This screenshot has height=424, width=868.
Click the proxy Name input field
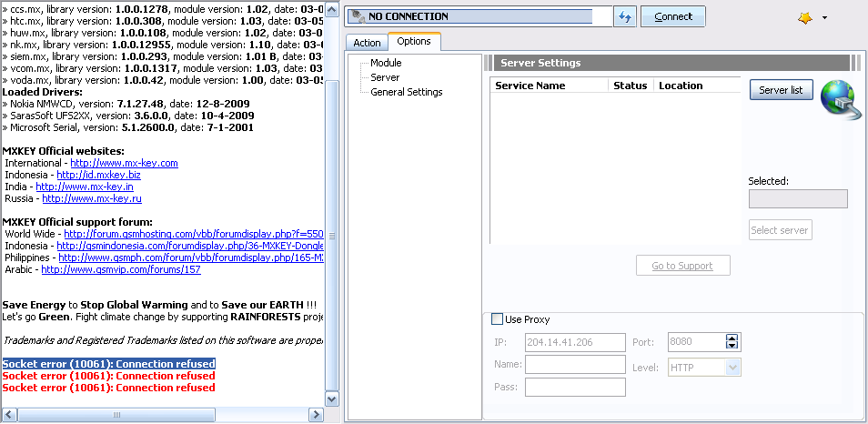pyautogui.click(x=575, y=364)
